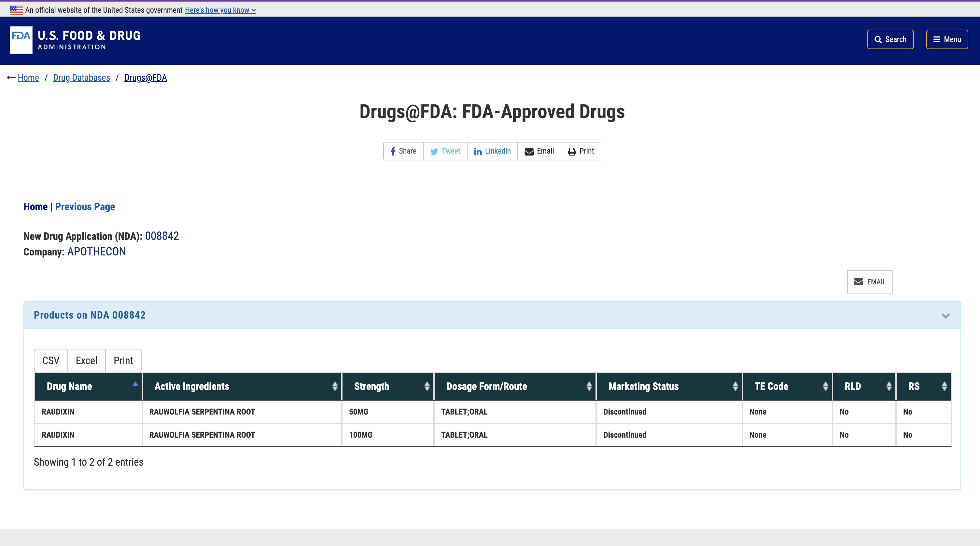Sort table by TE Code column
Image resolution: width=980 pixels, height=546 pixels.
[787, 386]
